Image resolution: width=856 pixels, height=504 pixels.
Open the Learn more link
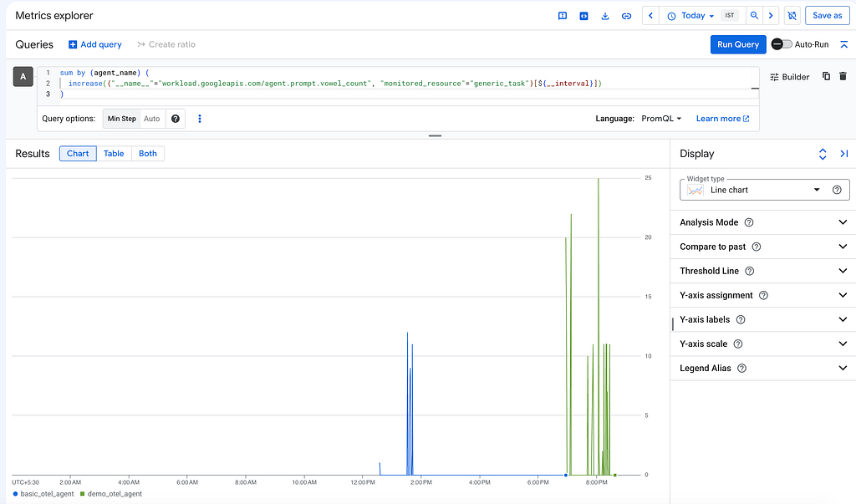coord(723,119)
